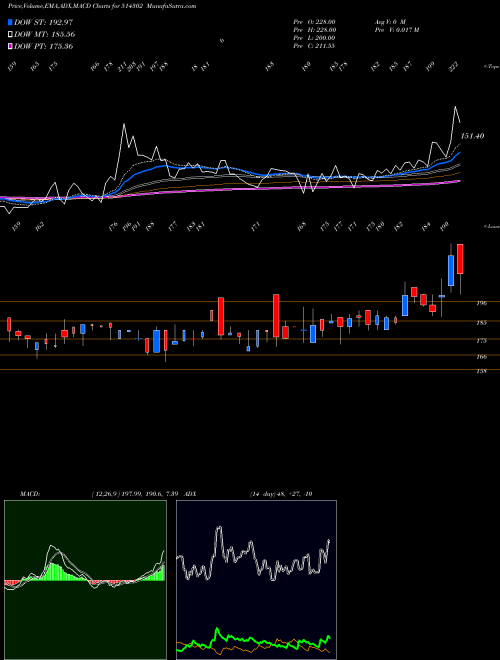This screenshot has width=500, height=660.
Task: Click the white DOW MT legend swatch
Action: (x=10, y=34)
